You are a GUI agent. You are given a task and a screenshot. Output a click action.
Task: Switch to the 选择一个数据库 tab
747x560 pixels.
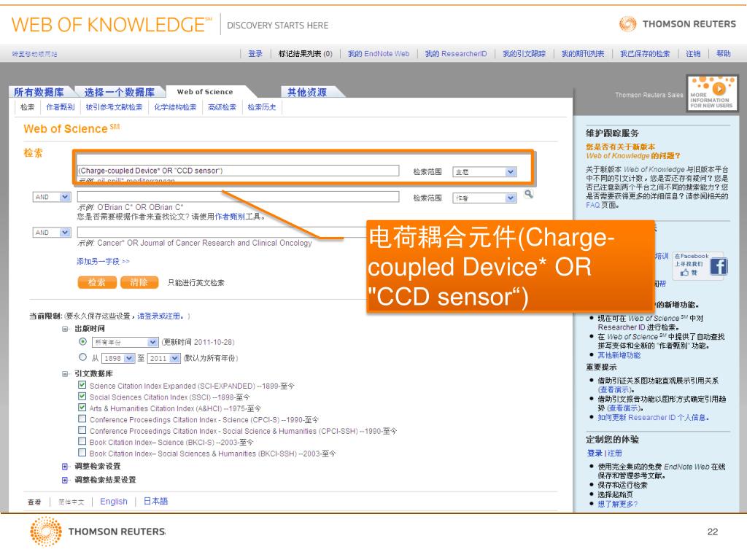[119, 92]
